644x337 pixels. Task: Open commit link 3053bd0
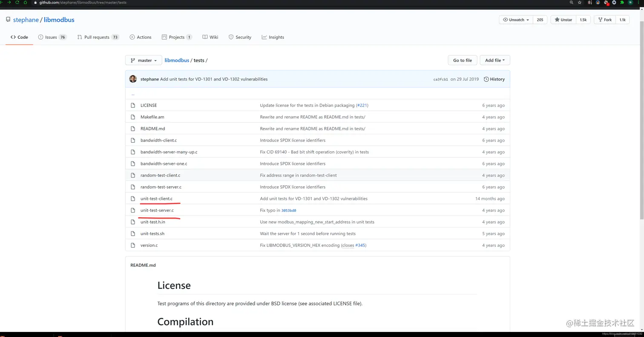click(289, 210)
